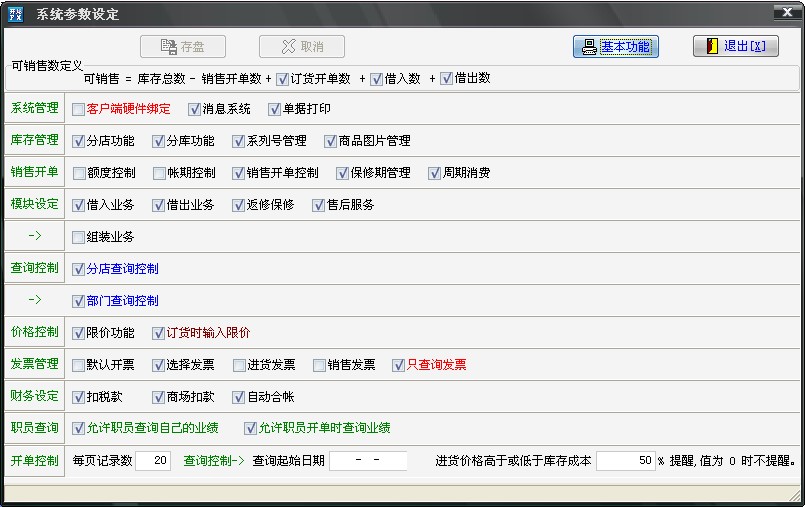Enable the 销售发票 checkbox
805x507 pixels.
(319, 365)
